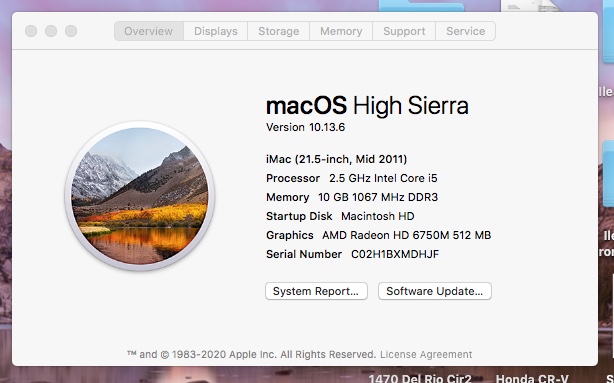Click the Apple Inc. copyright notice text
The width and height of the screenshot is (614, 383).
pyautogui.click(x=251, y=354)
